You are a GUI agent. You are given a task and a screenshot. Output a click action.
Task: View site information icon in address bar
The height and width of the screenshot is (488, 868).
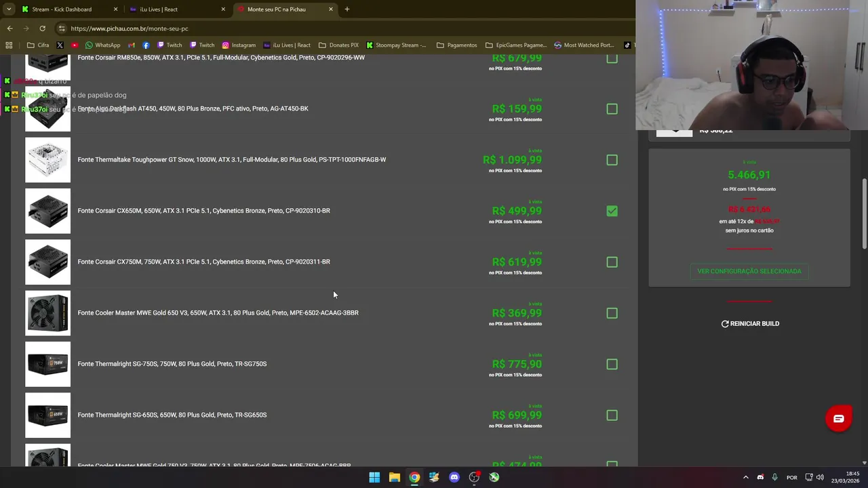click(x=62, y=28)
